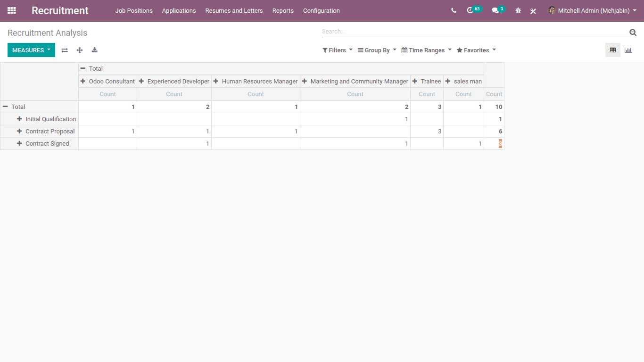Click highlighted Contract Signed total cell
Image resolution: width=644 pixels, height=362 pixels.
coord(494,143)
